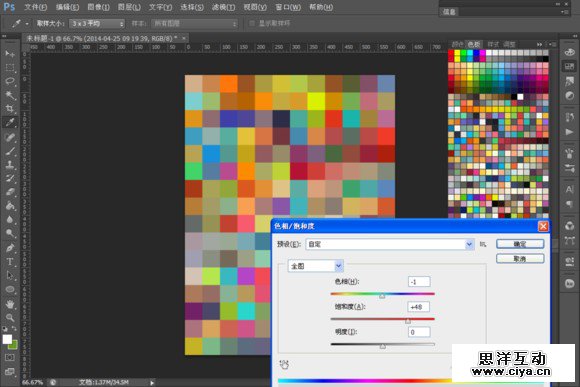580x387 pixels.
Task: Open the 全图 channel dropdown
Action: click(x=316, y=266)
